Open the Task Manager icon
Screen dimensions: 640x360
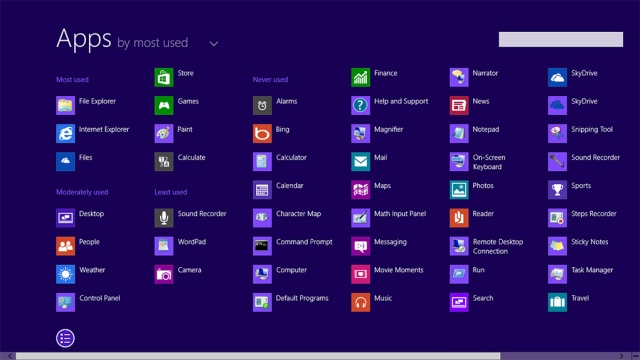pos(557,274)
